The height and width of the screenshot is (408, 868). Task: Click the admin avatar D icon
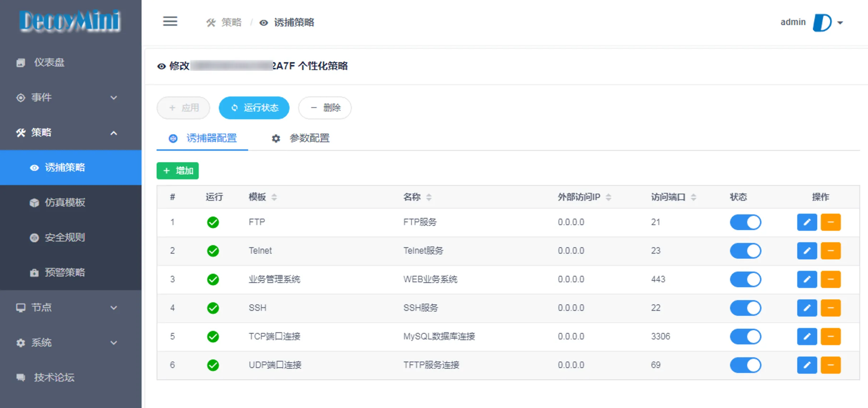822,23
